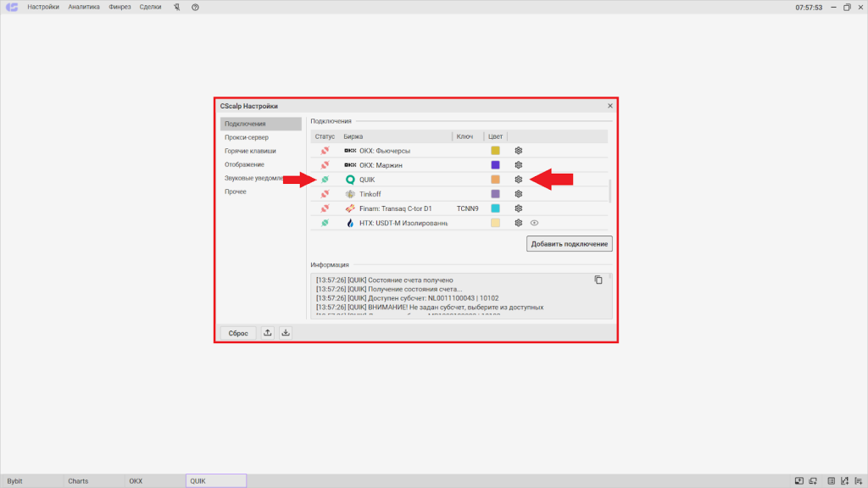Viewport: 868px width, 488px height.
Task: Open the Сделки menu
Action: click(x=150, y=7)
